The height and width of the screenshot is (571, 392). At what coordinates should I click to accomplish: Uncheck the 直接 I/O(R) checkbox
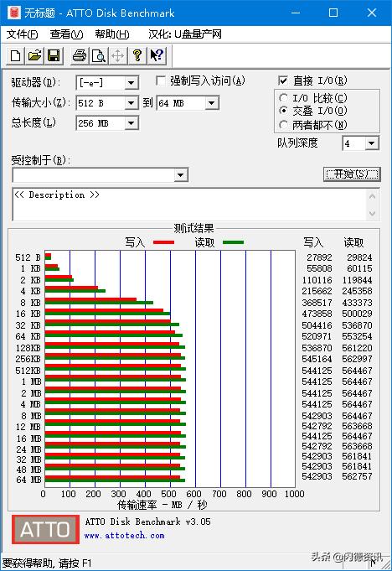tap(282, 80)
